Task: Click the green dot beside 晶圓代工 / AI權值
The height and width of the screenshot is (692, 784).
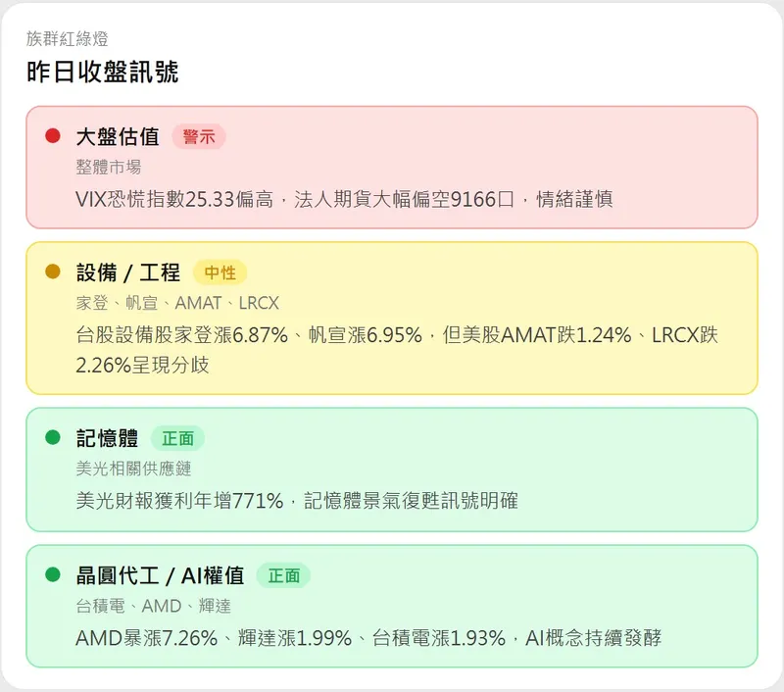Action: tap(53, 574)
